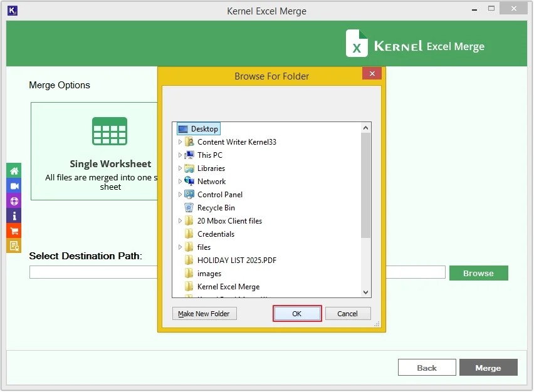Image resolution: width=534 pixels, height=392 pixels.
Task: Expand the files folder node
Action: (180, 247)
